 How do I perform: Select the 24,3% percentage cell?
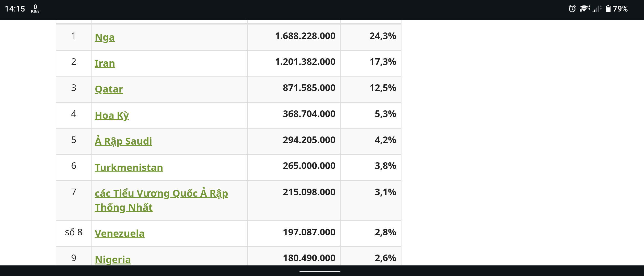click(383, 36)
